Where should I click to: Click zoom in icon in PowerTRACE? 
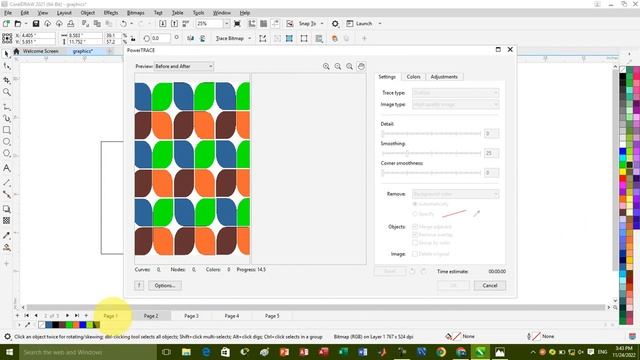(x=326, y=66)
